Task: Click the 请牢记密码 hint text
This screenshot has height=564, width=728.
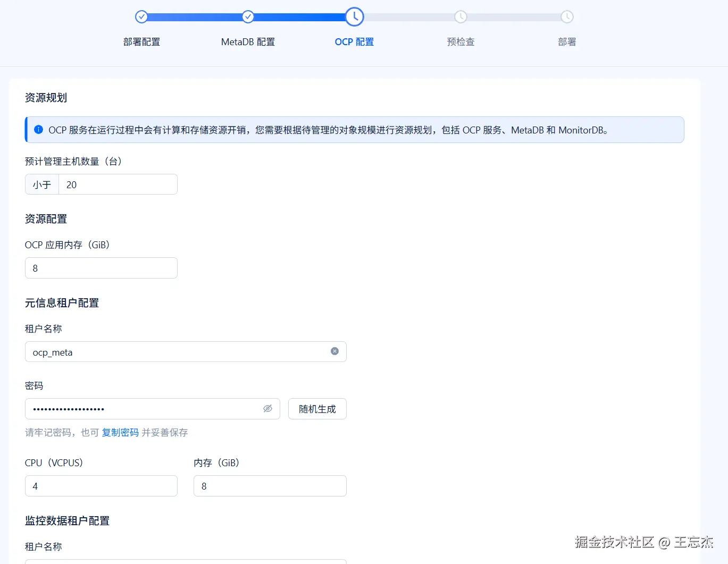Action: click(106, 433)
